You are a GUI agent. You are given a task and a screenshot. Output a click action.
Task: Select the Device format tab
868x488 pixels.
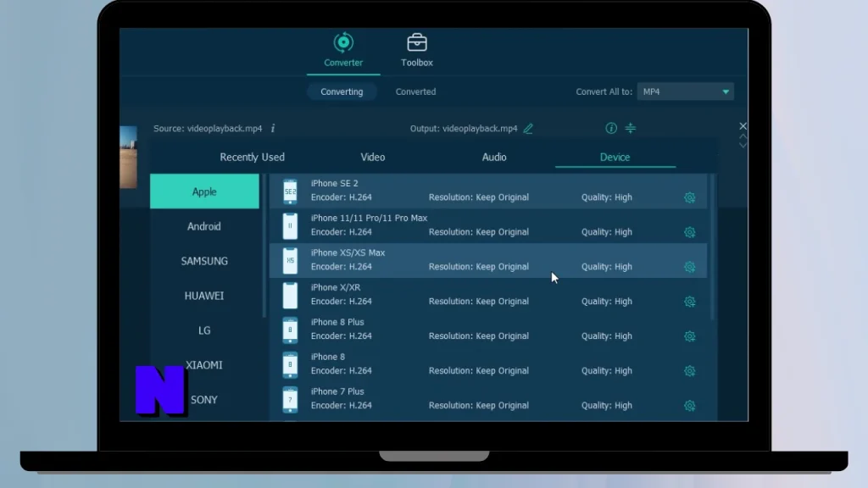pyautogui.click(x=615, y=157)
